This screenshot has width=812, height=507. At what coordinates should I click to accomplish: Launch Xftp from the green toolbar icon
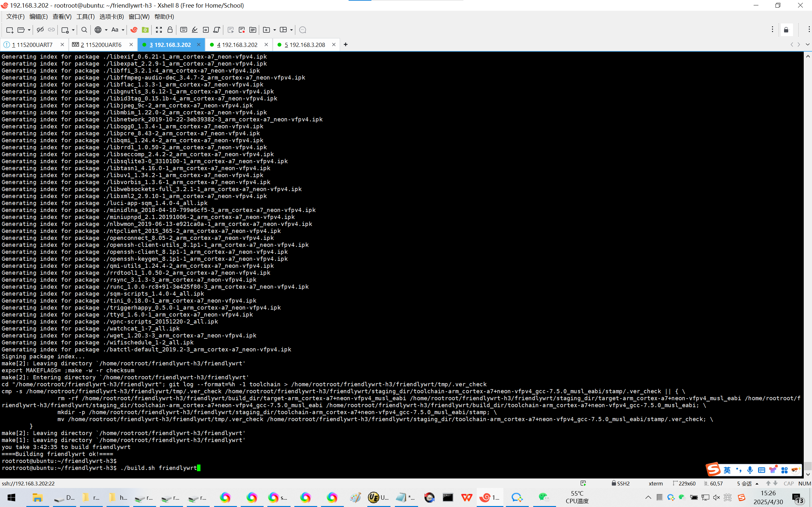click(x=145, y=30)
